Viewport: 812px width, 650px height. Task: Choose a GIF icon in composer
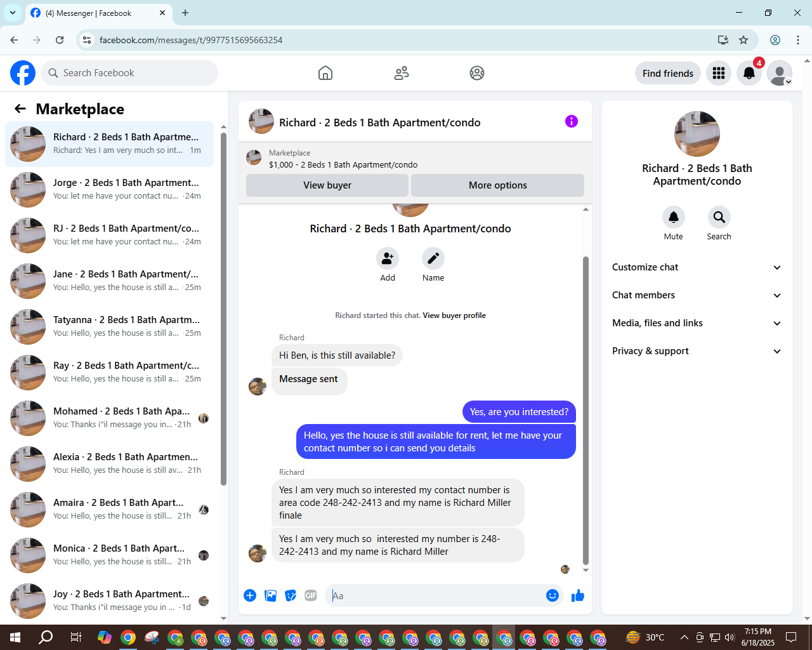pos(311,595)
